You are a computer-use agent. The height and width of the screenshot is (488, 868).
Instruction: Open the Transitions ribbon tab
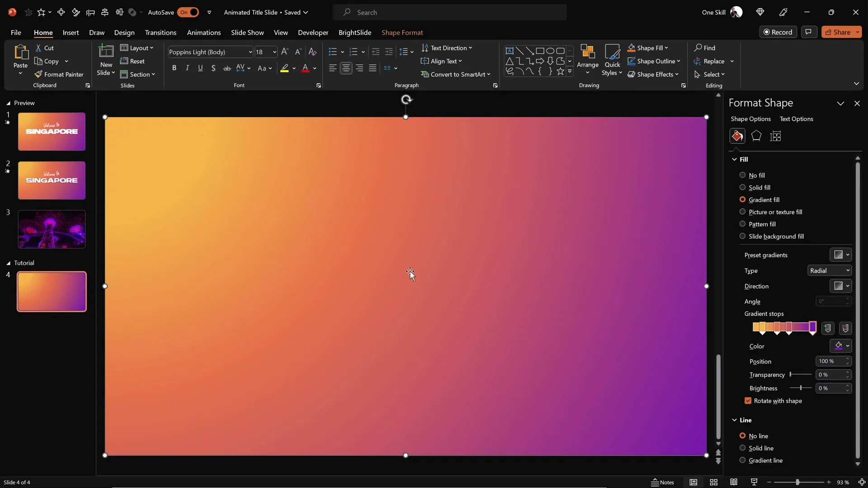click(x=160, y=32)
